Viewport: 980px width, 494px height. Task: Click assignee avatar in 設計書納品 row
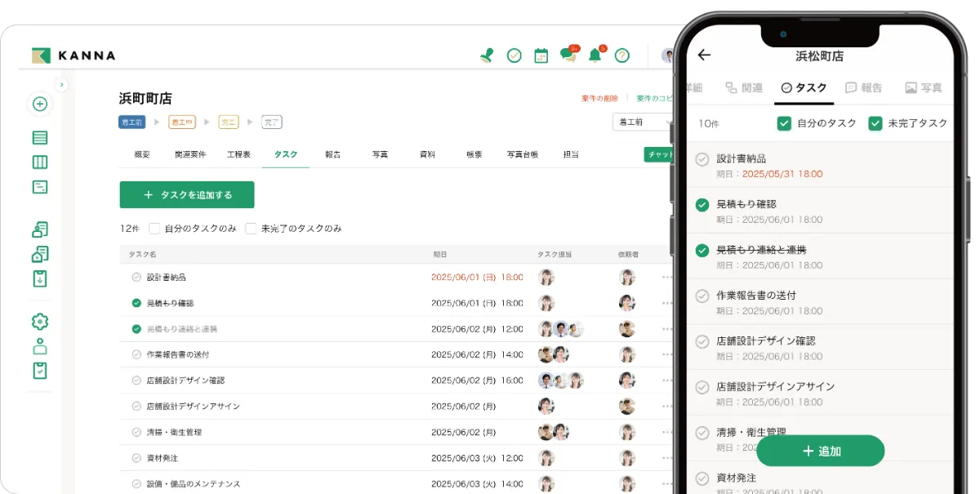click(x=546, y=278)
